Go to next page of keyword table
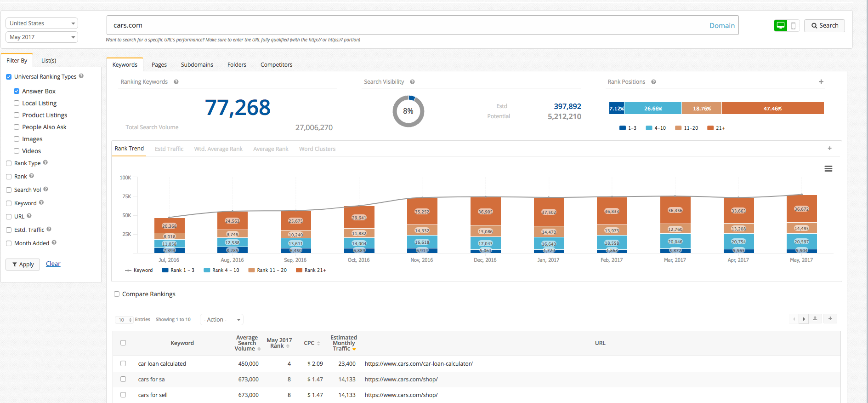The image size is (868, 403). coord(804,319)
